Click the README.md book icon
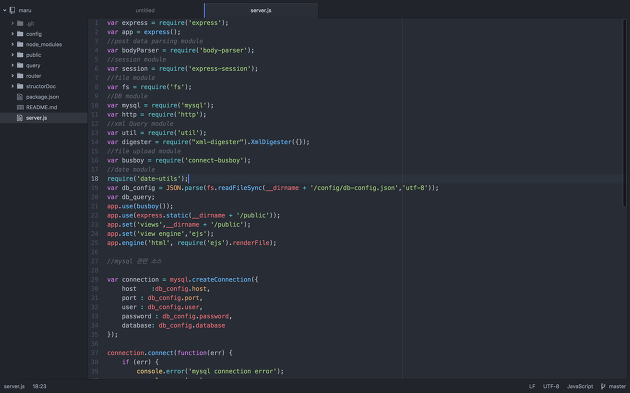 (x=20, y=107)
